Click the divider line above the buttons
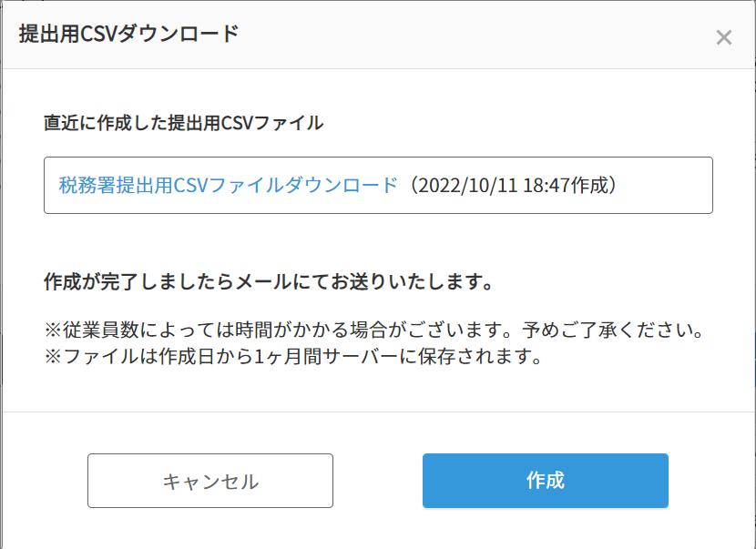756x549 pixels. pos(378,412)
